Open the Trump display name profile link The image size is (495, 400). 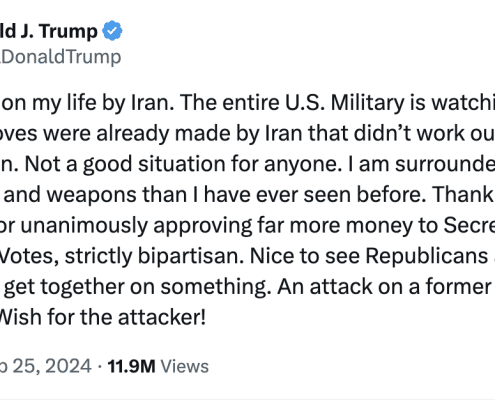click(49, 31)
